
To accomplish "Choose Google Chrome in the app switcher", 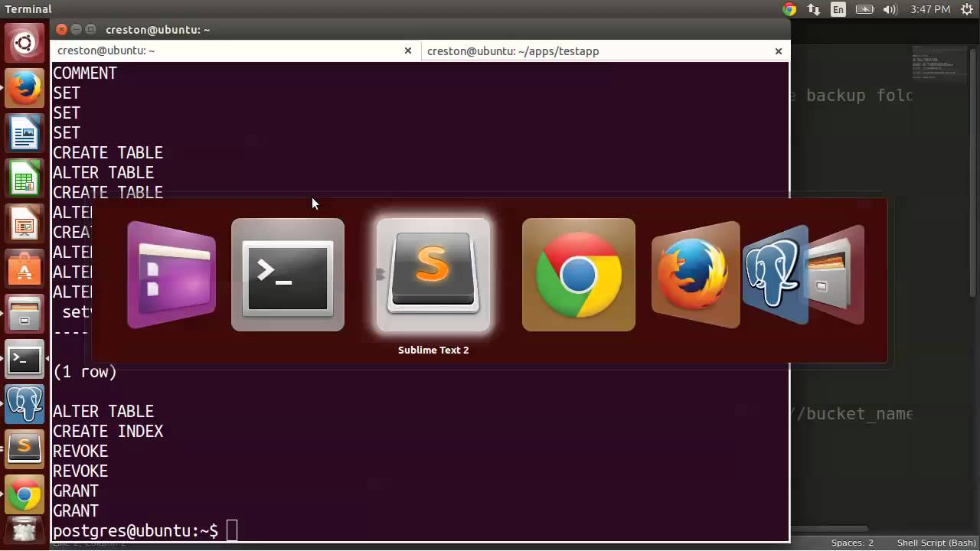I will point(579,275).
